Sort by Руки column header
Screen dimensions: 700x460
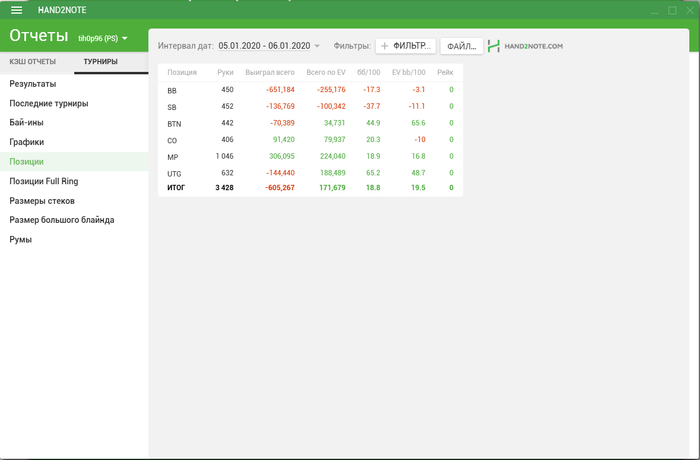point(225,72)
